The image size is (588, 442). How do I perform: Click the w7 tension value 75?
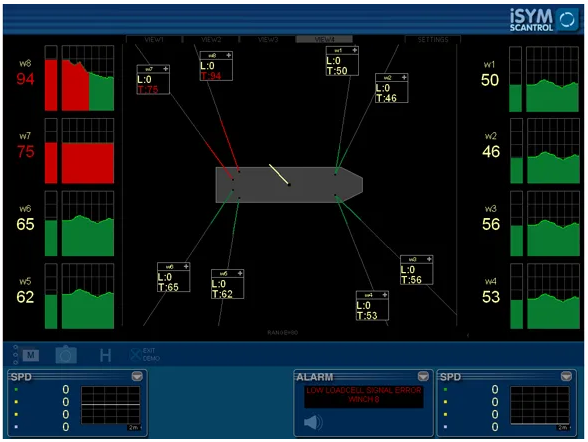25,151
